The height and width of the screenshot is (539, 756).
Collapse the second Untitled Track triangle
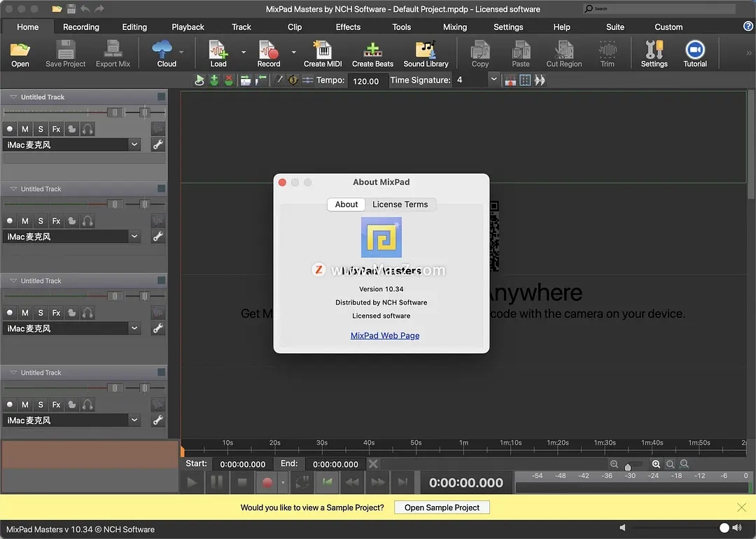click(x=13, y=189)
